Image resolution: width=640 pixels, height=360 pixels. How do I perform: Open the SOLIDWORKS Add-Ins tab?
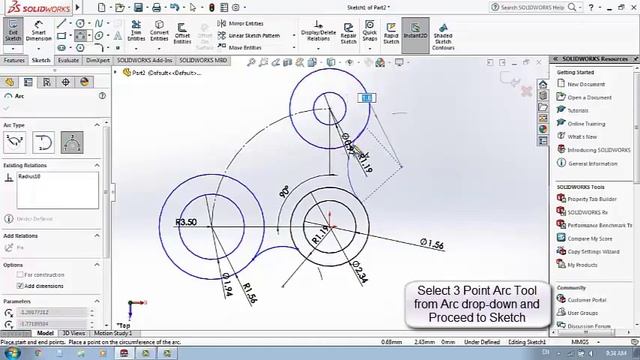144,60
